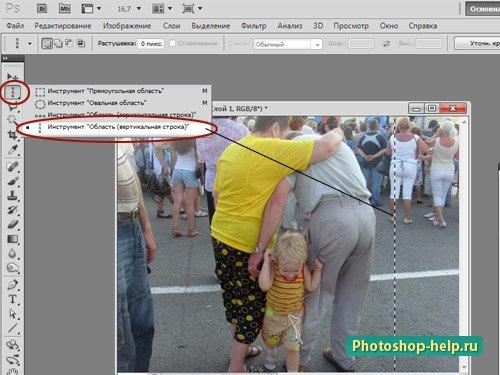500x375 pixels.
Task: Select the Type tool
Action: point(13,299)
